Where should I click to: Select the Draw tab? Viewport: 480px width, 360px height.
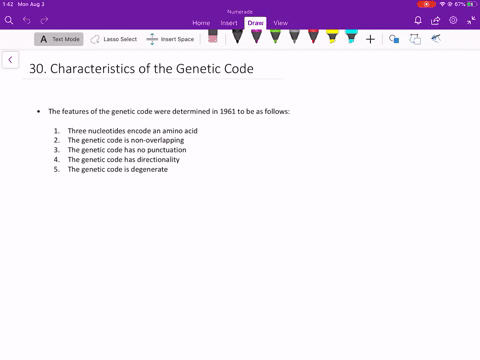pos(255,23)
